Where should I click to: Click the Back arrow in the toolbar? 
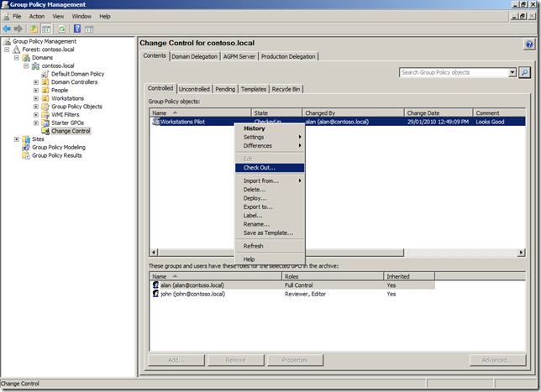(8, 28)
